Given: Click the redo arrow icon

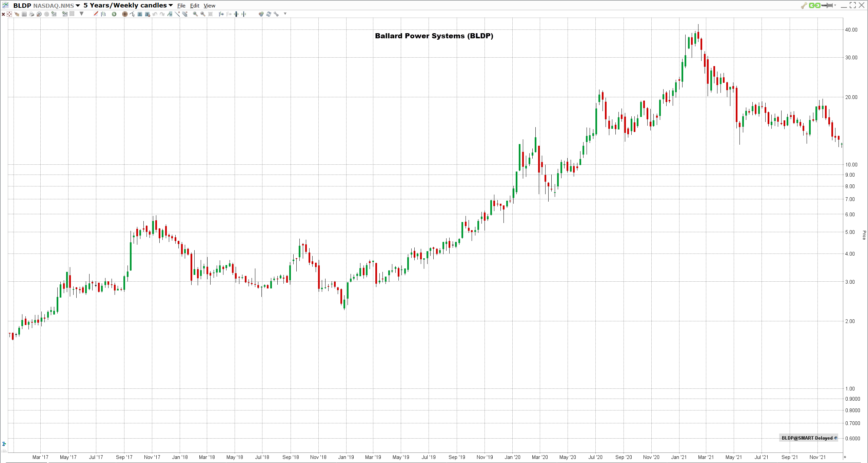Looking at the screenshot, I should (162, 14).
